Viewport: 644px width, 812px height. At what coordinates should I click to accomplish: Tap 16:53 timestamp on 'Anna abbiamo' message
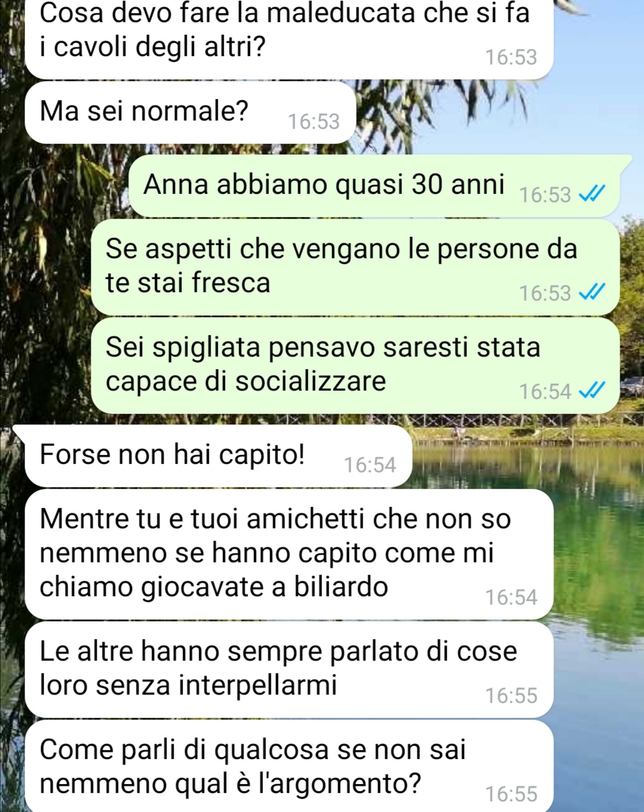click(x=545, y=195)
